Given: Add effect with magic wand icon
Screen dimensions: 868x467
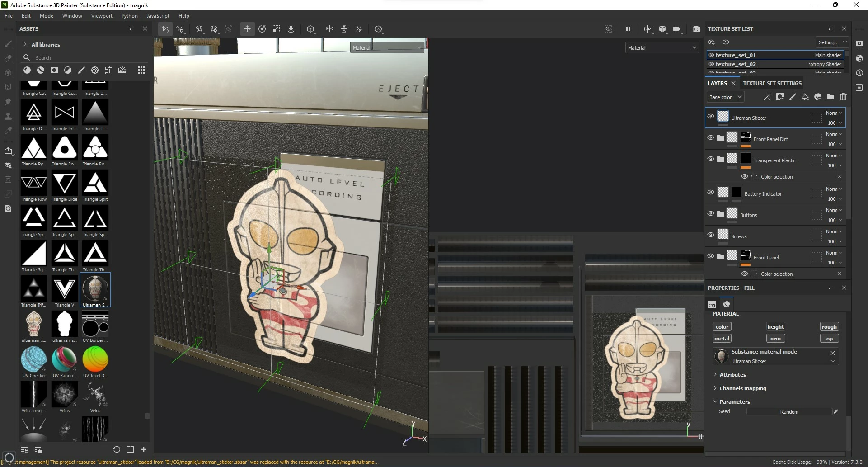Looking at the screenshot, I should tap(767, 97).
